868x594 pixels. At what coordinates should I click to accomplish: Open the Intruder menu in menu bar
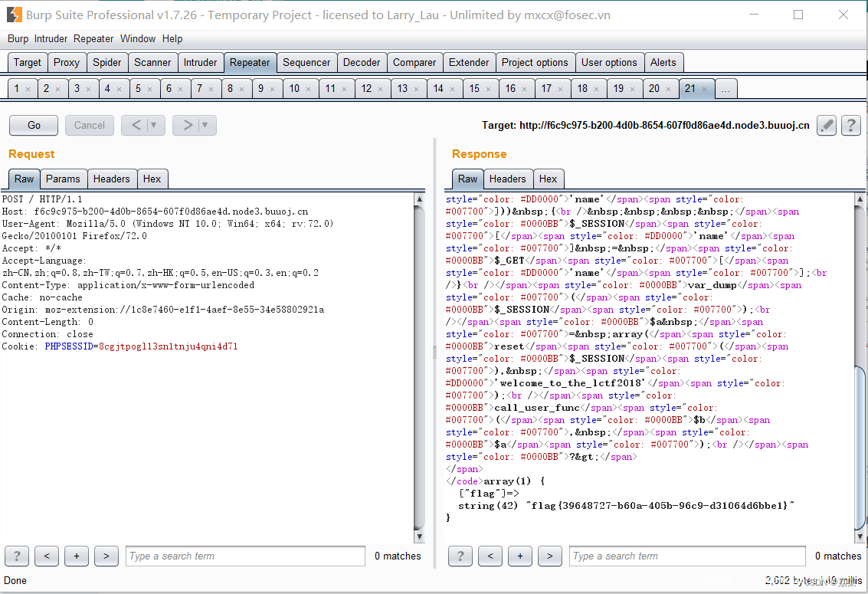click(x=51, y=39)
